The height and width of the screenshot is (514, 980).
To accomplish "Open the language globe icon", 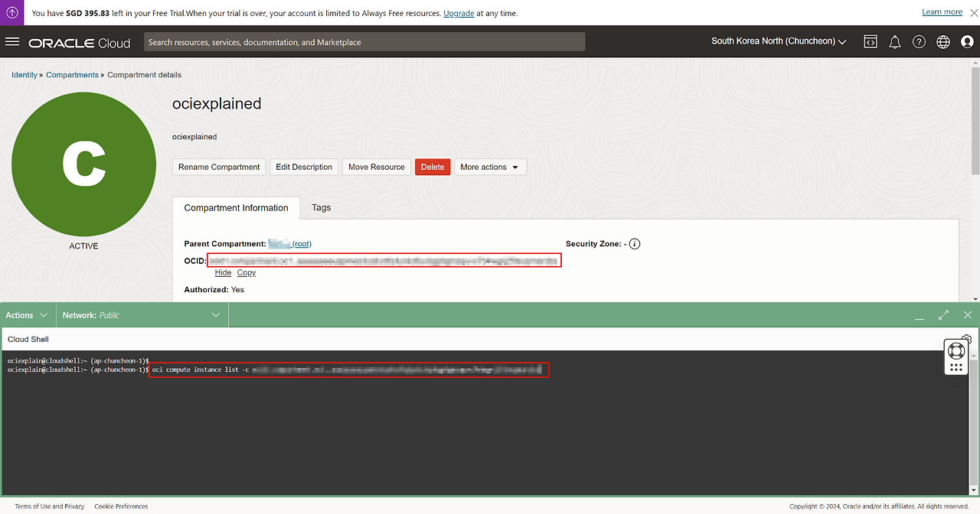I will [x=943, y=42].
